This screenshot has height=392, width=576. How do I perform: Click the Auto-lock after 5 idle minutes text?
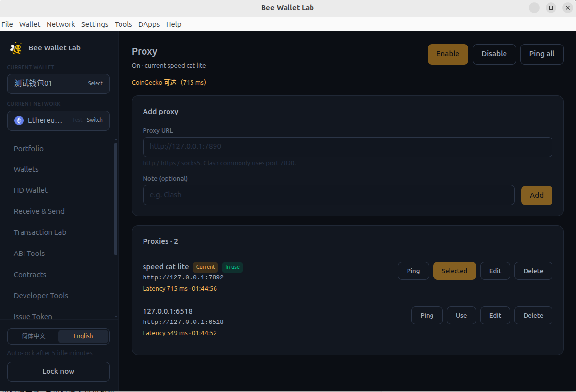49,353
